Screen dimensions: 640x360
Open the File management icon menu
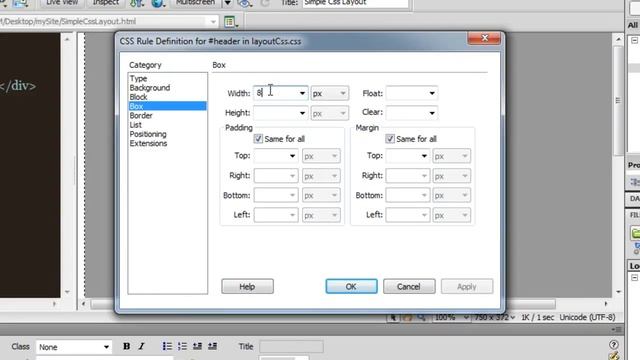point(137,3)
